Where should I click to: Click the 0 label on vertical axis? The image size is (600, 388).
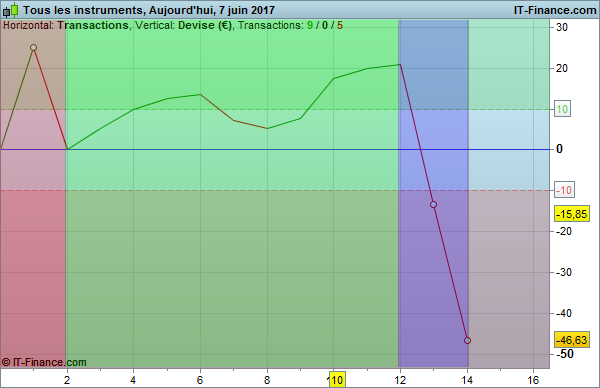(559, 149)
